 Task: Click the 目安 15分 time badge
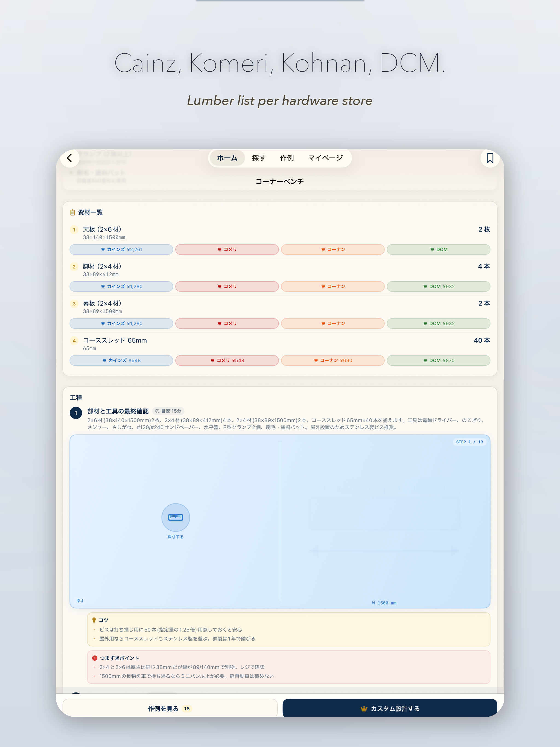[x=168, y=411]
